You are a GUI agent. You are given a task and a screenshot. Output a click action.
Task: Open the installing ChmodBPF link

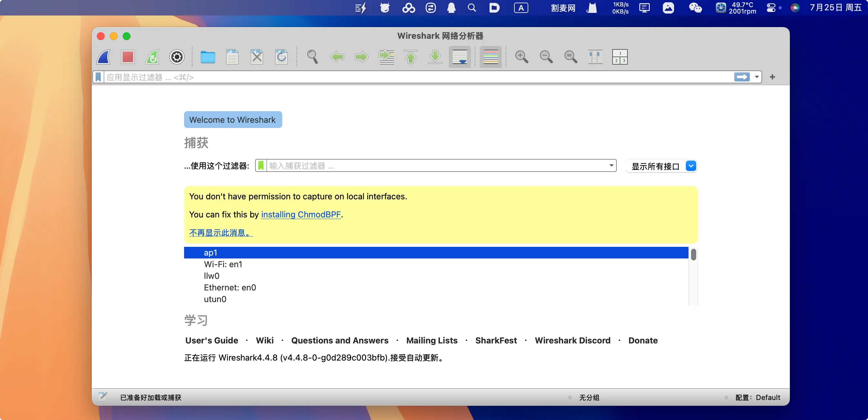tap(301, 215)
